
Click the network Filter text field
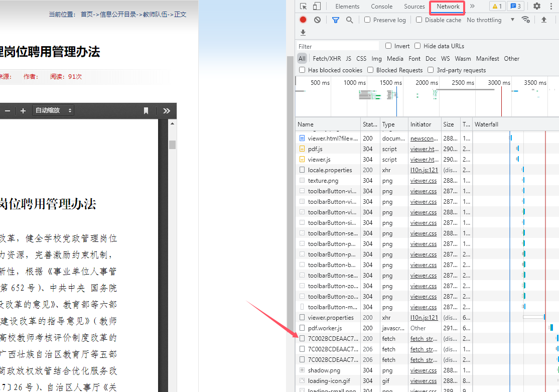point(337,46)
